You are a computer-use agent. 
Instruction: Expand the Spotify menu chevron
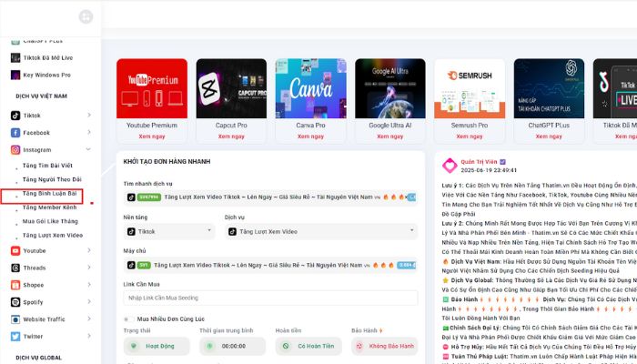[89, 301]
